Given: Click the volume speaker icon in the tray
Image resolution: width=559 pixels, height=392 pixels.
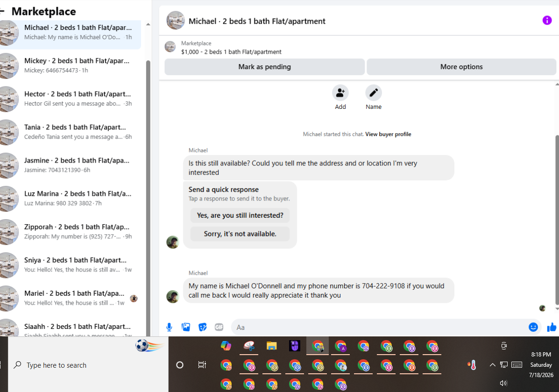Looking at the screenshot, I should pyautogui.click(x=503, y=383).
